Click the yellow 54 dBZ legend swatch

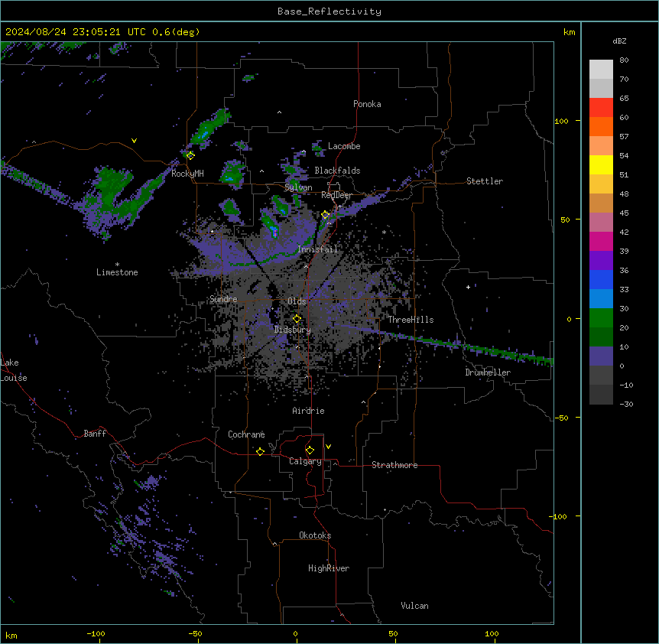pyautogui.click(x=601, y=164)
